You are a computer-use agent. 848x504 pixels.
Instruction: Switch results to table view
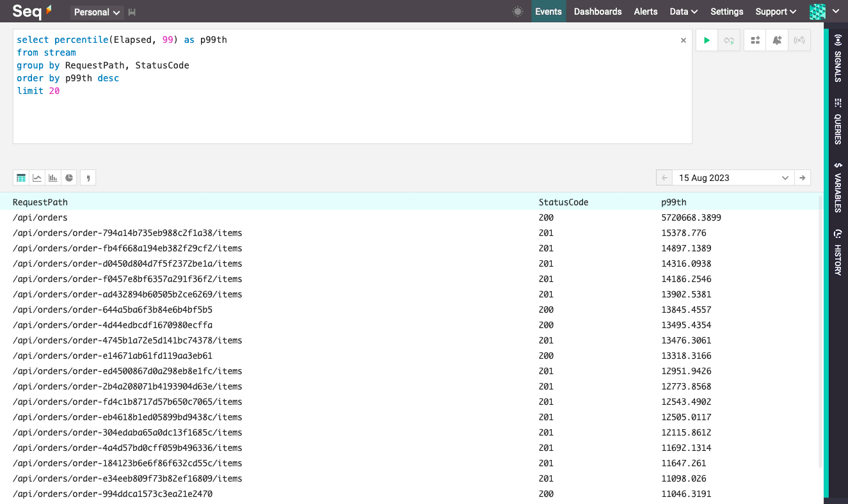(21, 178)
